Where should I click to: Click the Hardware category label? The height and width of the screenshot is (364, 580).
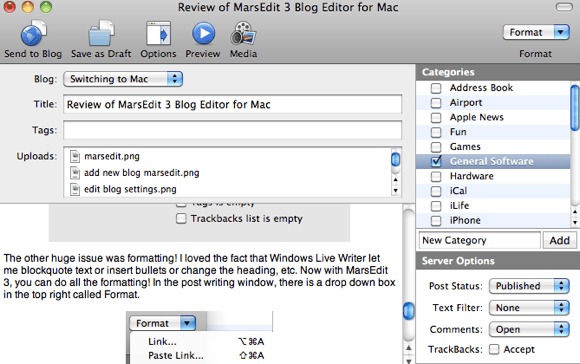tap(472, 176)
